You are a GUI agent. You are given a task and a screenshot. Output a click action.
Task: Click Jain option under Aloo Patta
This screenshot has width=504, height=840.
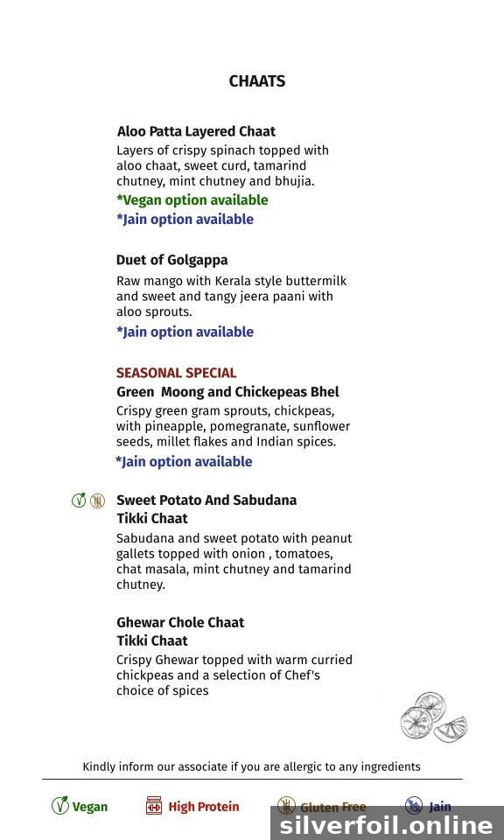click(x=185, y=219)
